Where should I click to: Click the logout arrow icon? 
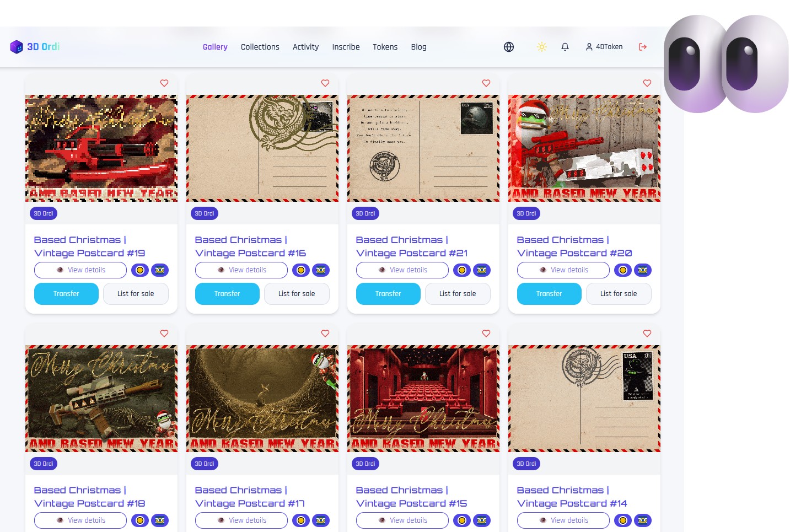[x=643, y=47]
